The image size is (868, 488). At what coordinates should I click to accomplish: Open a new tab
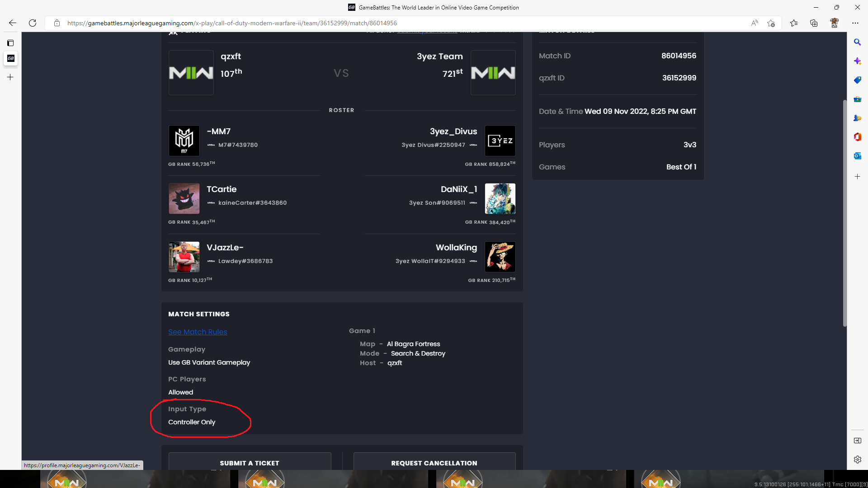[x=10, y=77]
